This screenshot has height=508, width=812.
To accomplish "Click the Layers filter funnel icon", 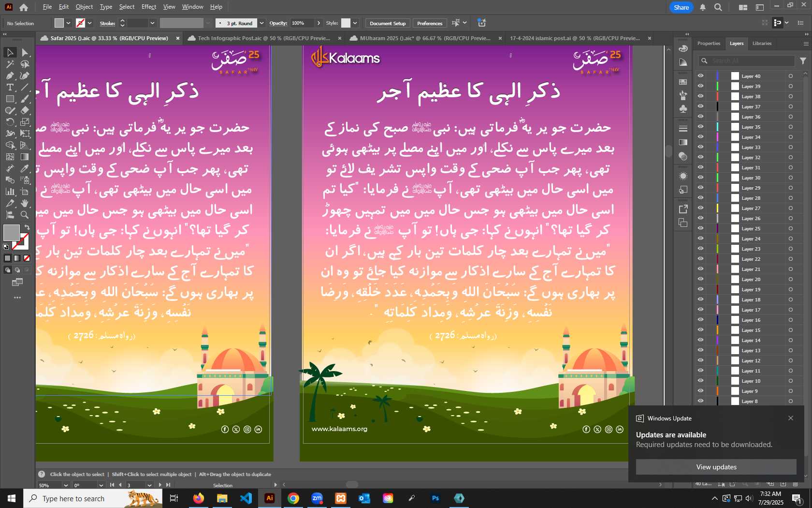I will coord(803,61).
